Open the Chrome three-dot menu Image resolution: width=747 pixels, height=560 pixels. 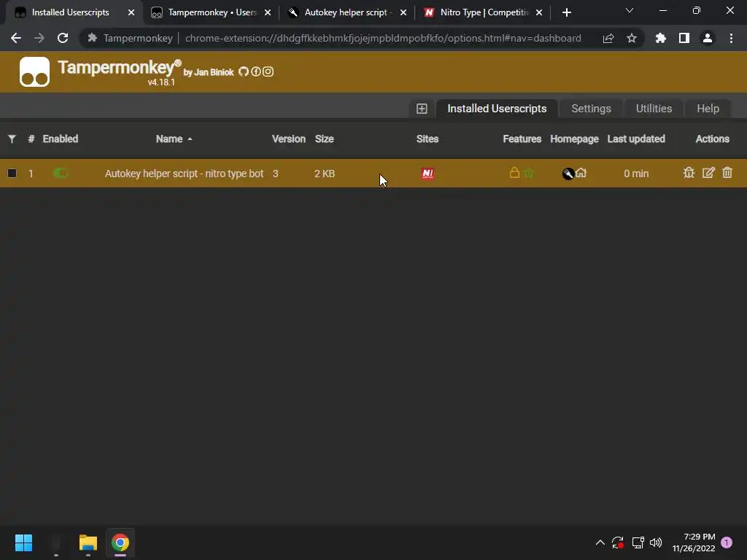(731, 38)
